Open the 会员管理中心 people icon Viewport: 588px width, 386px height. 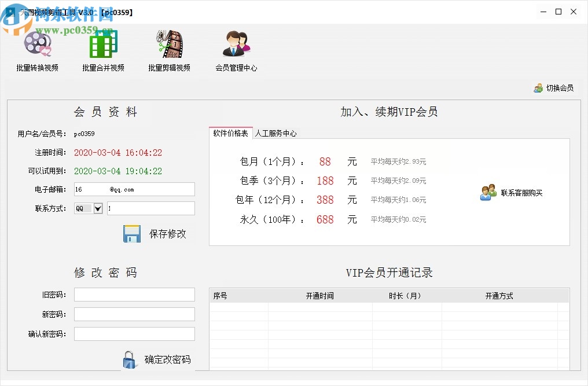point(236,44)
